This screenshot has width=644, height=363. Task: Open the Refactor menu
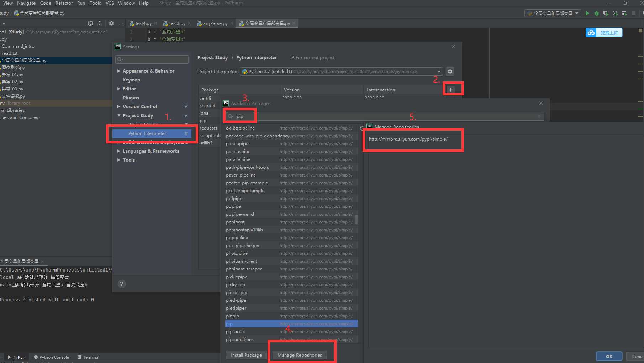[64, 3]
